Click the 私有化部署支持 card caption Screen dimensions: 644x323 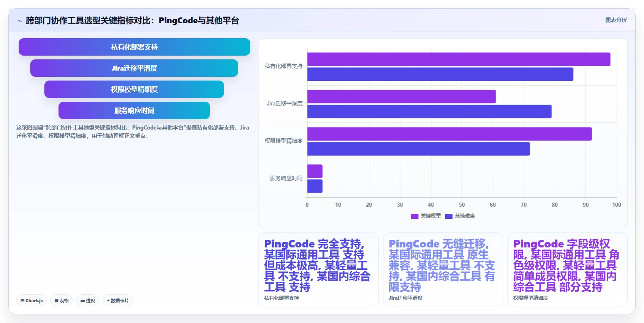pos(281,298)
